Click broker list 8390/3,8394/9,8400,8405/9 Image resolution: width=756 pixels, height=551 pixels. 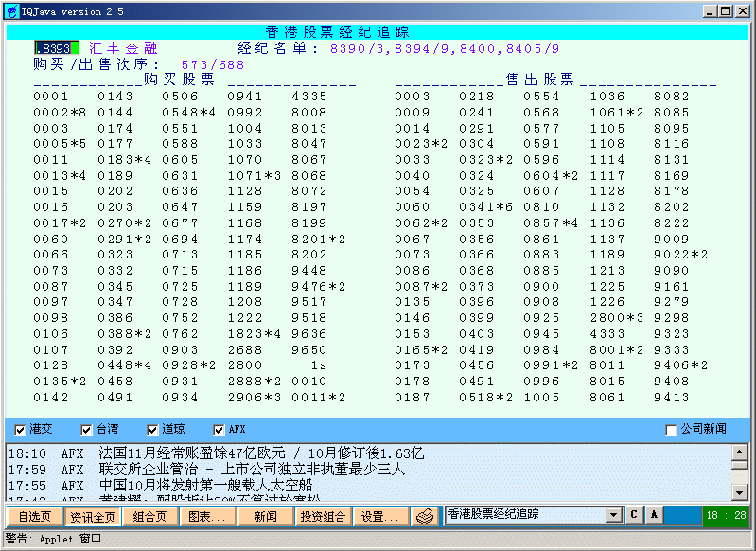point(445,48)
